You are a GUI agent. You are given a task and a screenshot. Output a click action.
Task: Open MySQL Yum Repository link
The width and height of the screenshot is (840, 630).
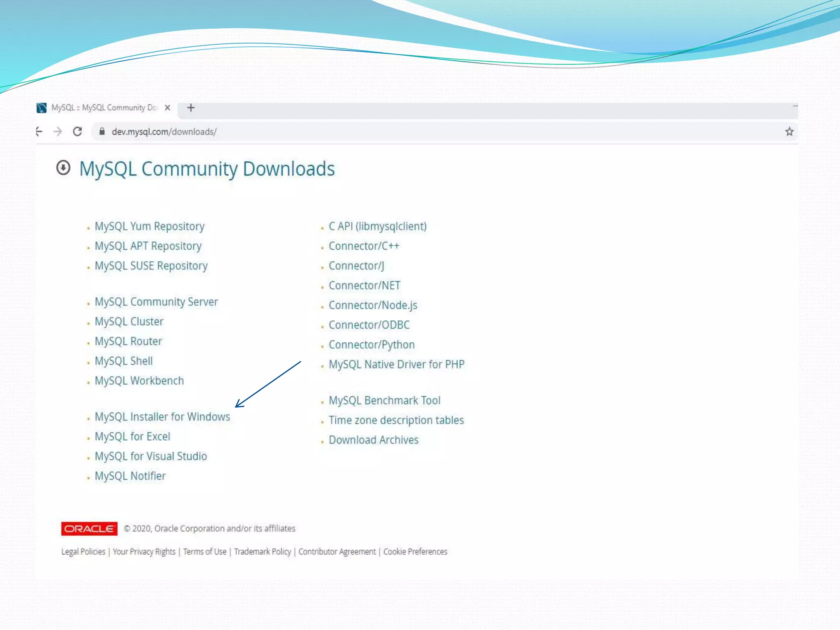tap(149, 226)
